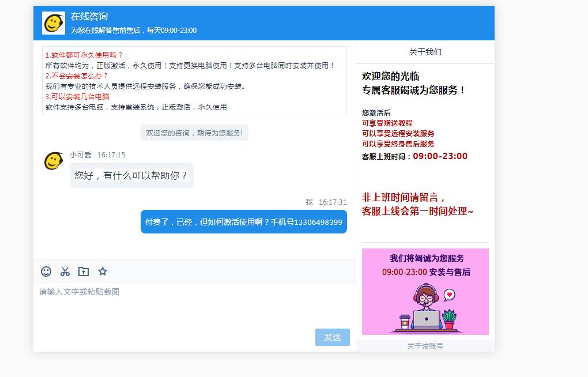Click sidebar text 专属客服竭诚为您服务！
The height and width of the screenshot is (377, 588).
tap(414, 90)
